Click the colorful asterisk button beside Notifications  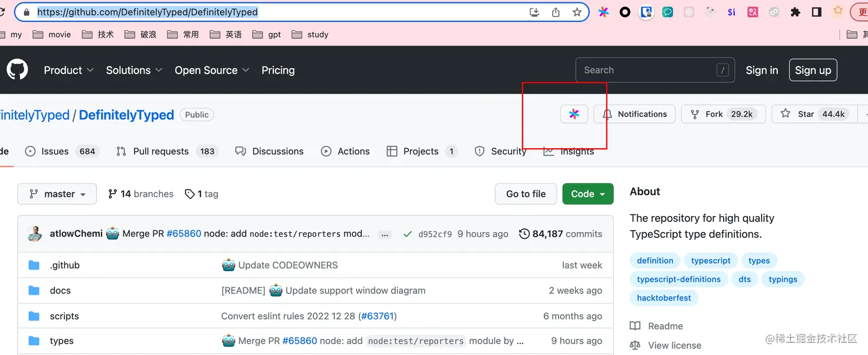point(574,114)
